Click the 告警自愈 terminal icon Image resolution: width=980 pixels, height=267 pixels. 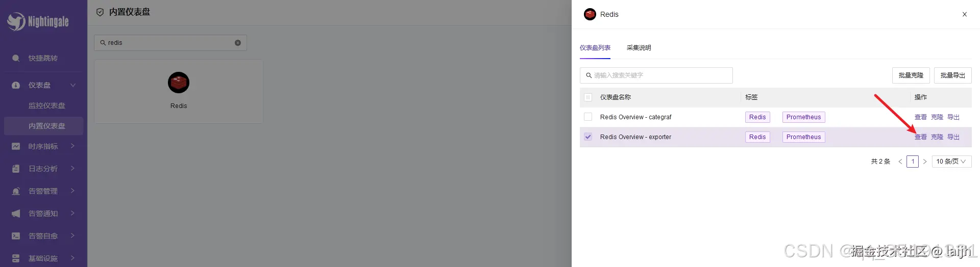tap(16, 236)
